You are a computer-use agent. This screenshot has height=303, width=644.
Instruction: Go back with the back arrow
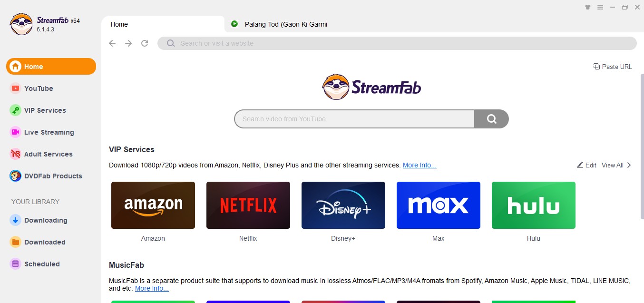(x=112, y=43)
